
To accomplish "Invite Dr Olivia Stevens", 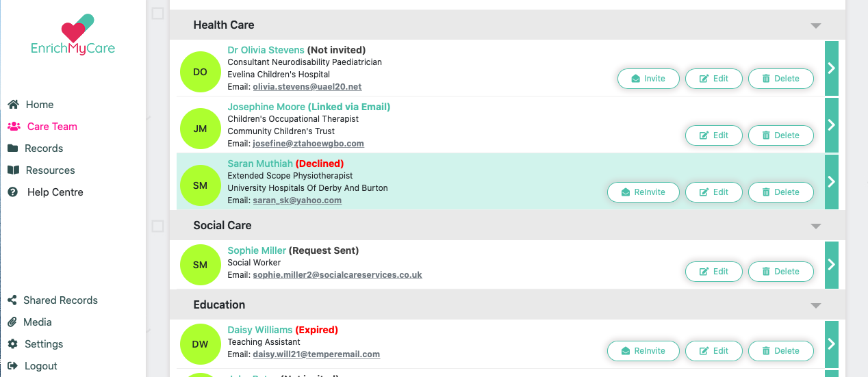I will pos(648,79).
